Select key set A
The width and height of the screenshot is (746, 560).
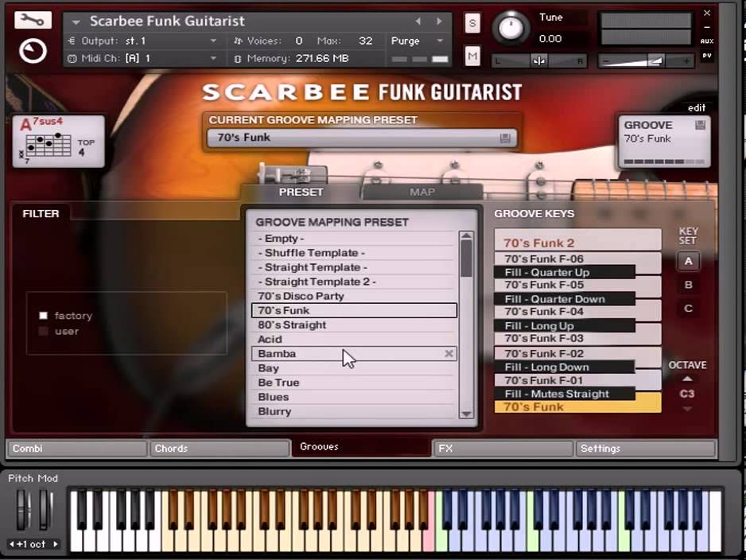[x=688, y=261]
